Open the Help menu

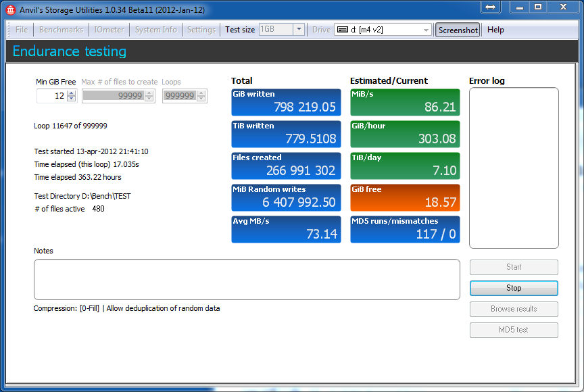point(495,30)
